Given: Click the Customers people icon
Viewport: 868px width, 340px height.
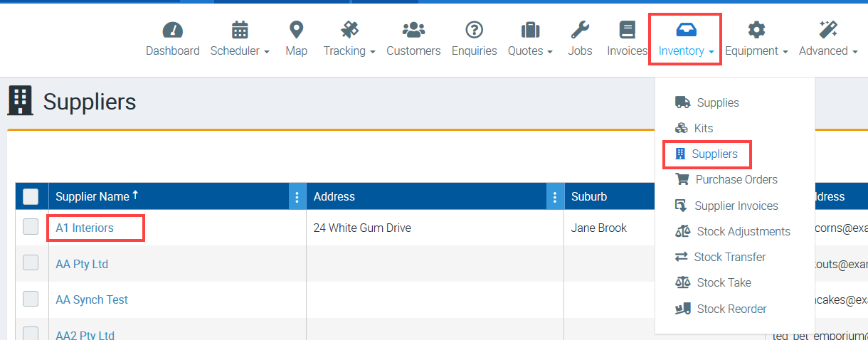Looking at the screenshot, I should (x=413, y=30).
